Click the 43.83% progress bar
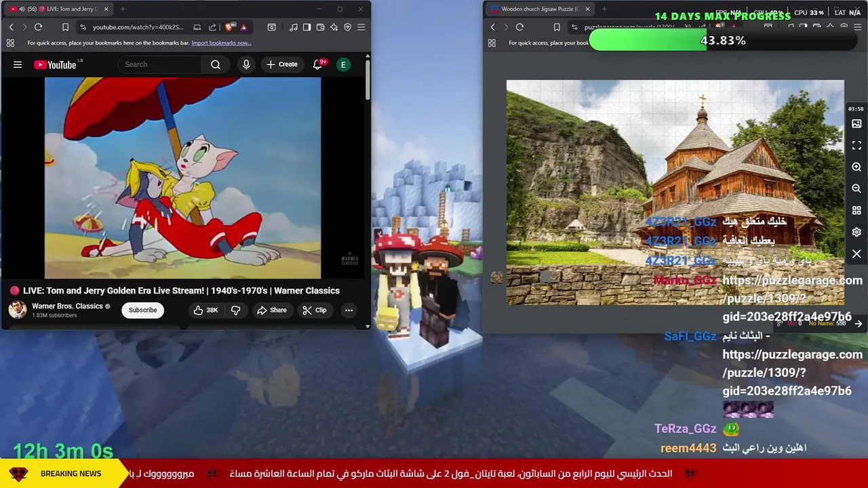This screenshot has width=868, height=488. 723,41
